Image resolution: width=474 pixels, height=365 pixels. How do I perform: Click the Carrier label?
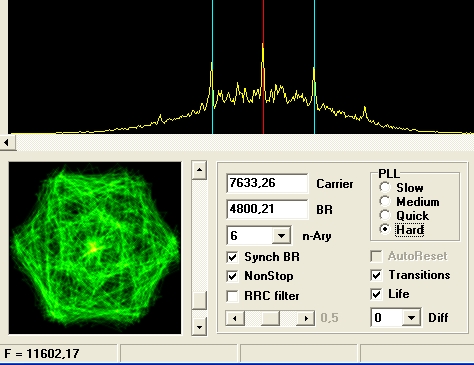[x=335, y=184]
